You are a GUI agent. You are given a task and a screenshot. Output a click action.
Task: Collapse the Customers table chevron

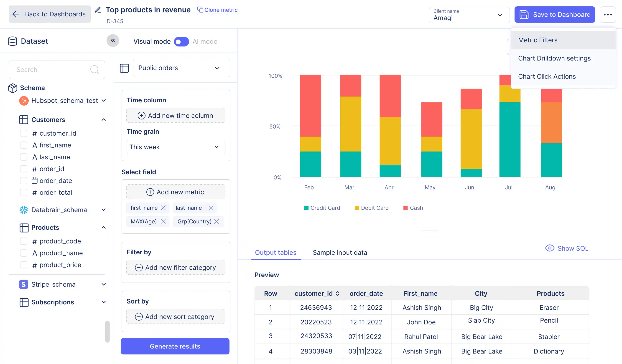(104, 120)
